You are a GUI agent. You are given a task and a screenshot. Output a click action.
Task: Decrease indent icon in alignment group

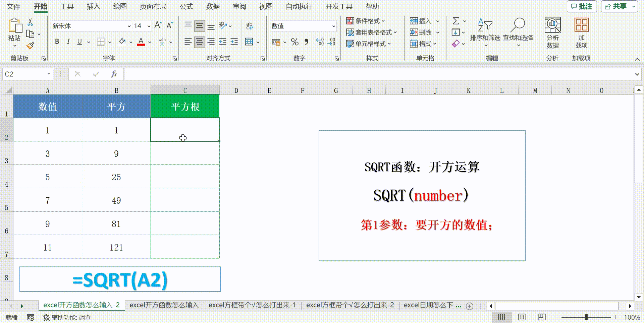click(x=222, y=42)
